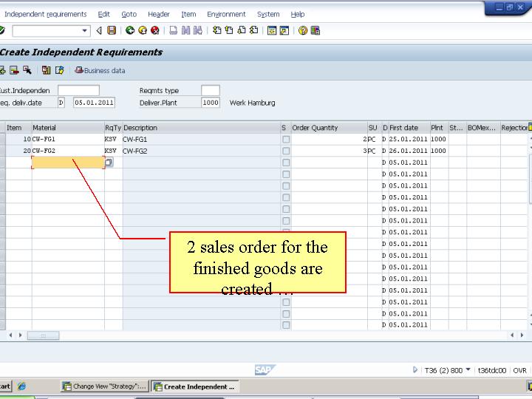Click the white triangle beside the command field
Image resolution: width=532 pixels, height=399 pixels.
99,30
